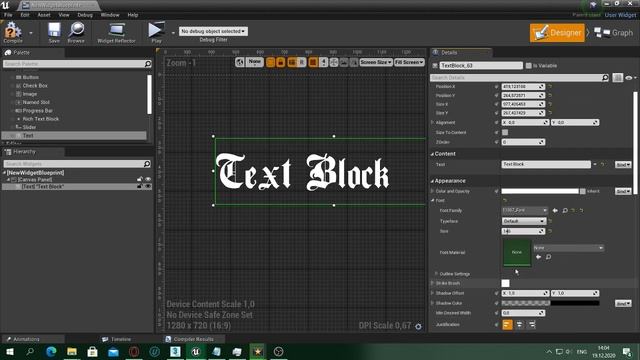640x360 pixels.
Task: Save the widget blueprint
Action: pos(54,32)
